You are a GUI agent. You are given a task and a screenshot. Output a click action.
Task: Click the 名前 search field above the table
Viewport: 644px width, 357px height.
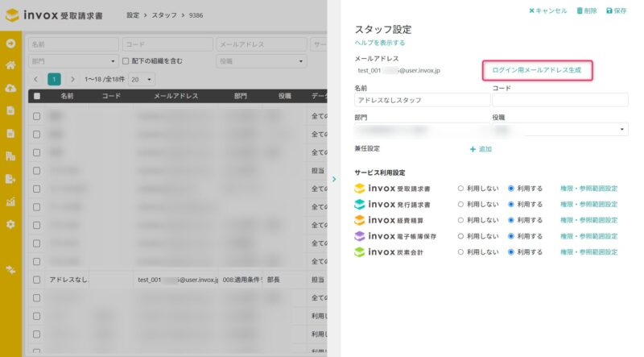[x=73, y=44]
